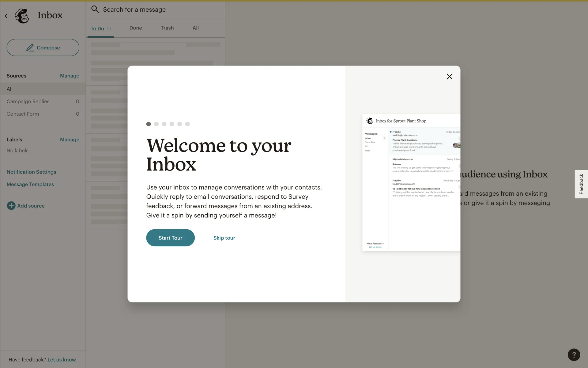Jump to the last tour step dot
This screenshot has height=368, width=588.
click(x=187, y=124)
